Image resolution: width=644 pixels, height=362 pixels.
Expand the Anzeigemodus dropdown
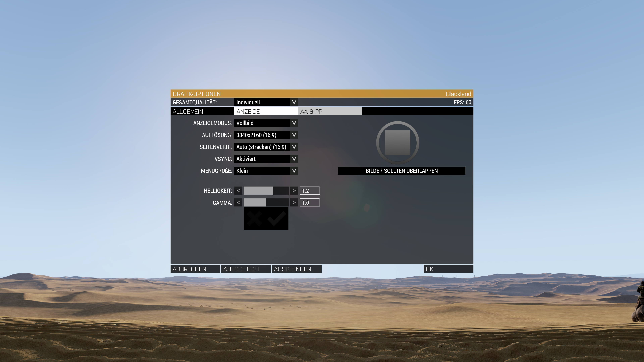coord(294,123)
